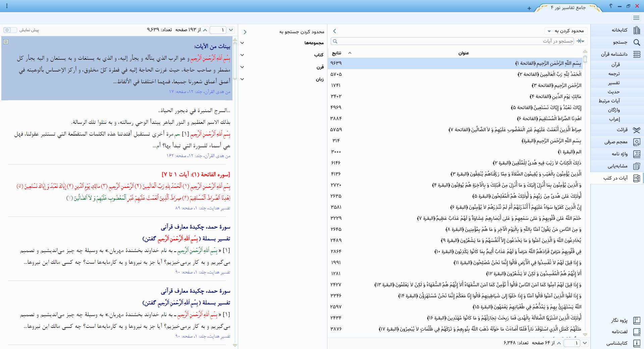Open the دانشنامه قرآن sidebar icon
This screenshot has width=644, height=349.
click(x=636, y=54)
